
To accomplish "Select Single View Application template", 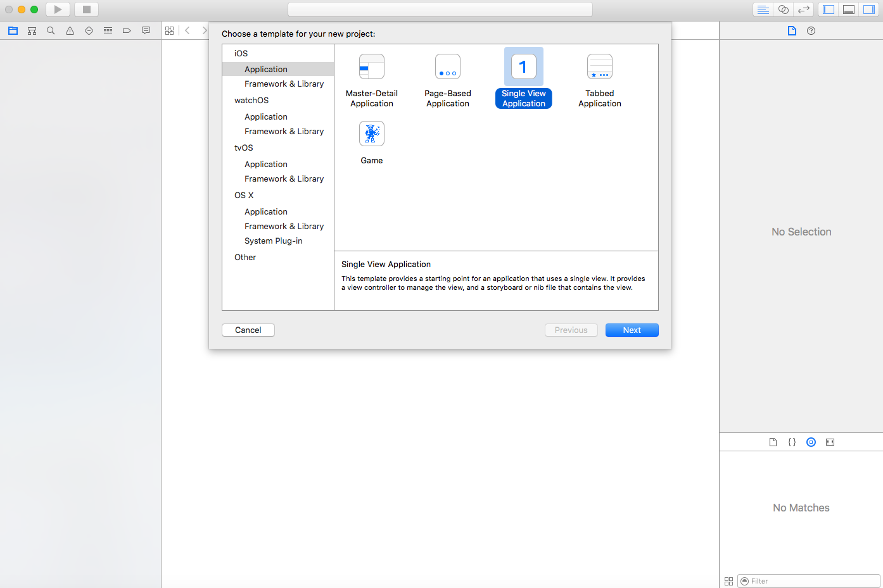I will coord(524,78).
